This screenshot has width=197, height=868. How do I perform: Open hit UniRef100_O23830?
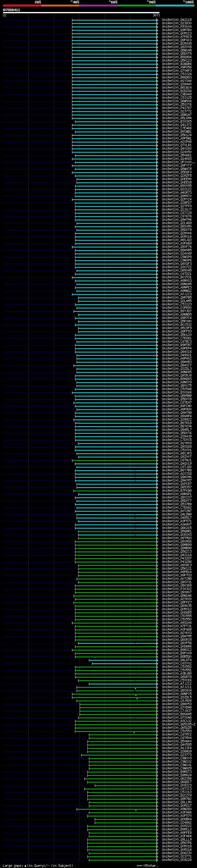point(177,23)
